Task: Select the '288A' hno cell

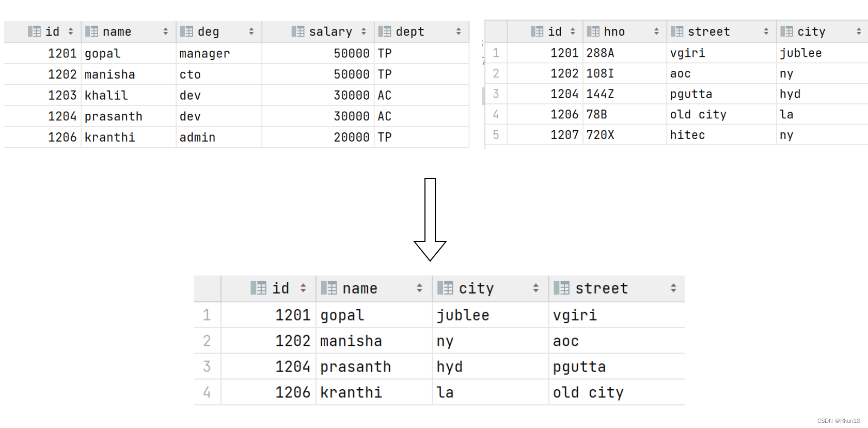Action: (x=625, y=53)
